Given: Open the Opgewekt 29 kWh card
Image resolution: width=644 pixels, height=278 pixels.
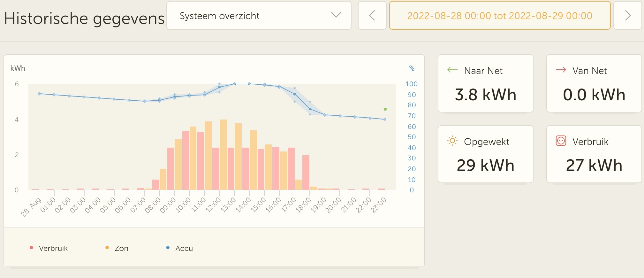Looking at the screenshot, I should [x=485, y=154].
